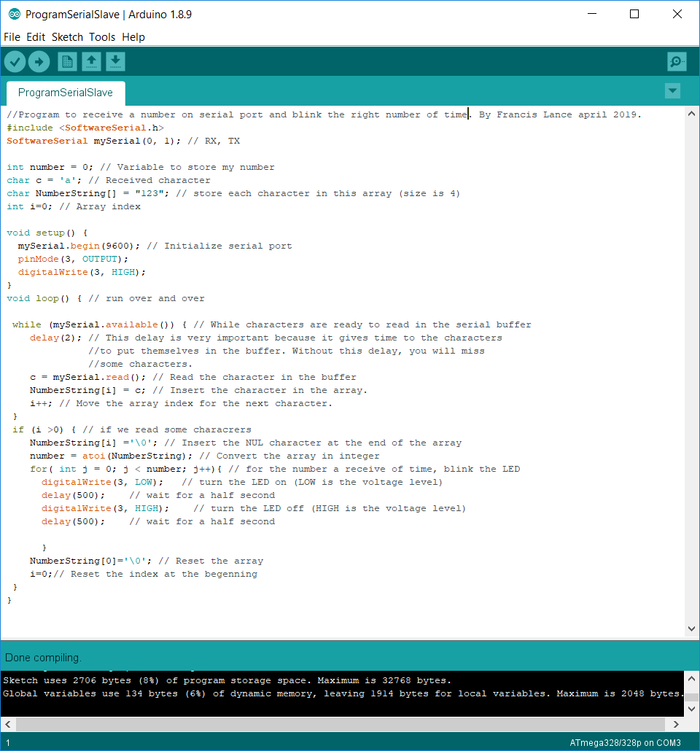Click the 'delay(2);' line

[x=266, y=338]
